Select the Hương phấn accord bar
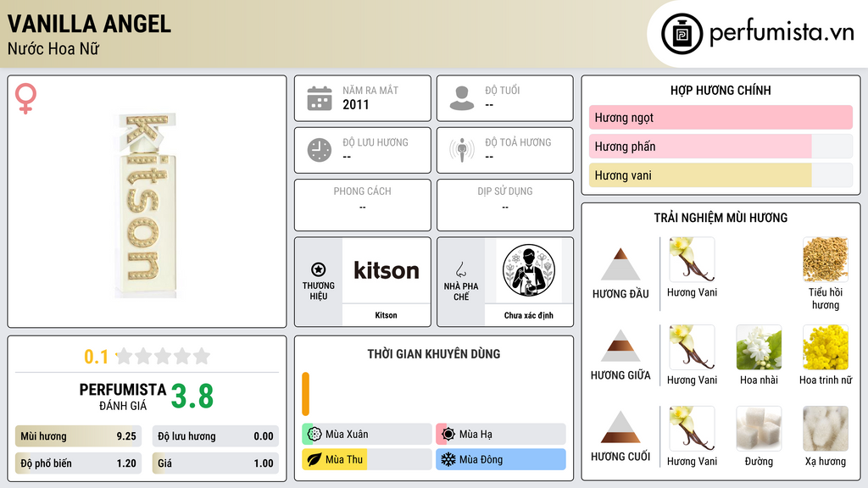The image size is (868, 488). 721,146
